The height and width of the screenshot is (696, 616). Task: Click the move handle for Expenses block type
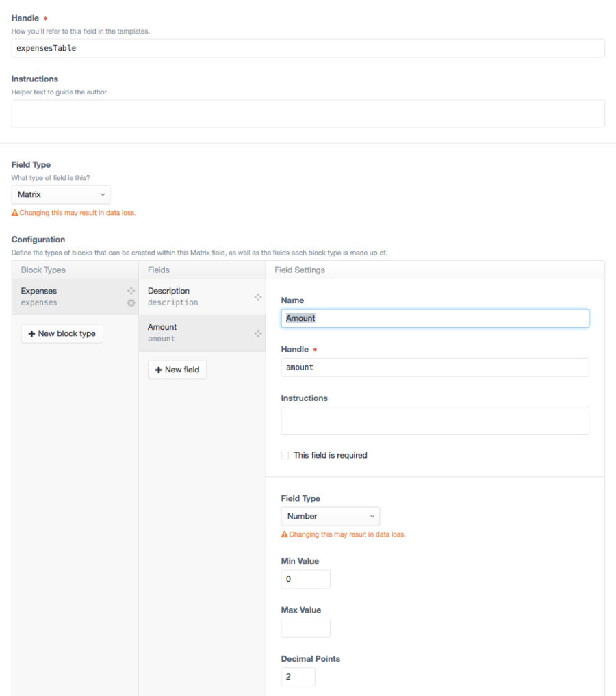[131, 291]
